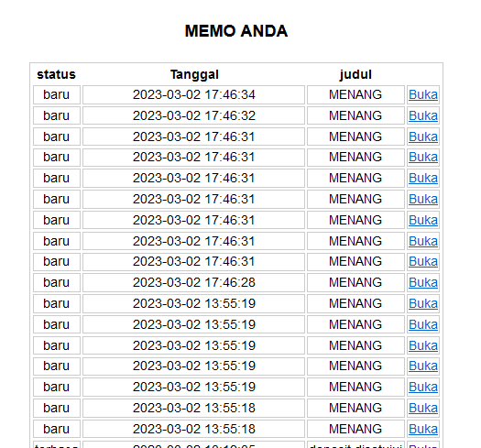
Task: Open the Buka link for the 17:46:32 memo
Action: click(x=423, y=116)
